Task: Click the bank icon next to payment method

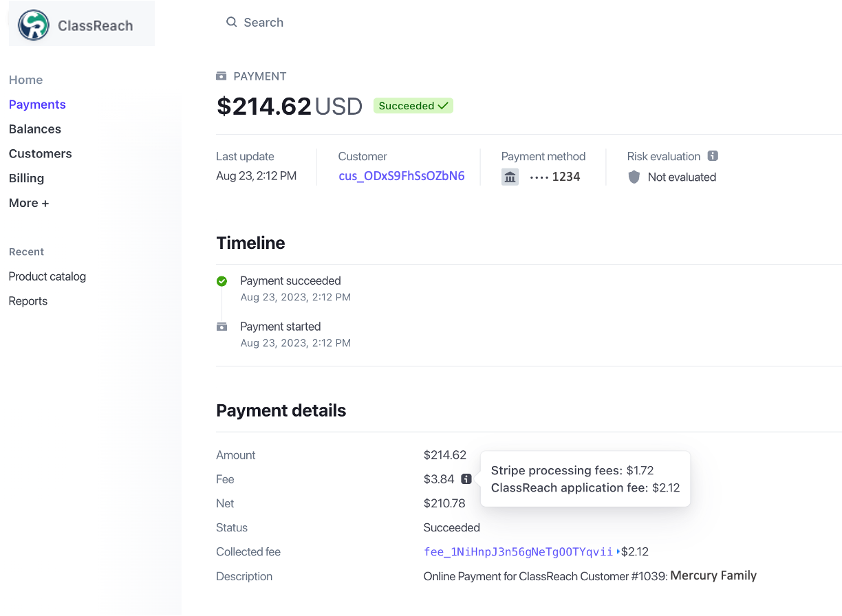Action: coord(510,177)
